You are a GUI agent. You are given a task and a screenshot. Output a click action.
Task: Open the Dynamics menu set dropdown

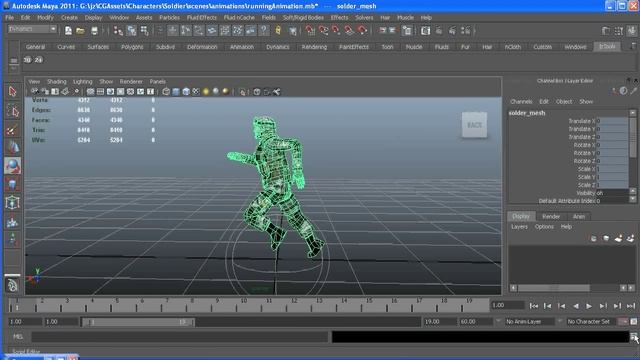point(32,29)
